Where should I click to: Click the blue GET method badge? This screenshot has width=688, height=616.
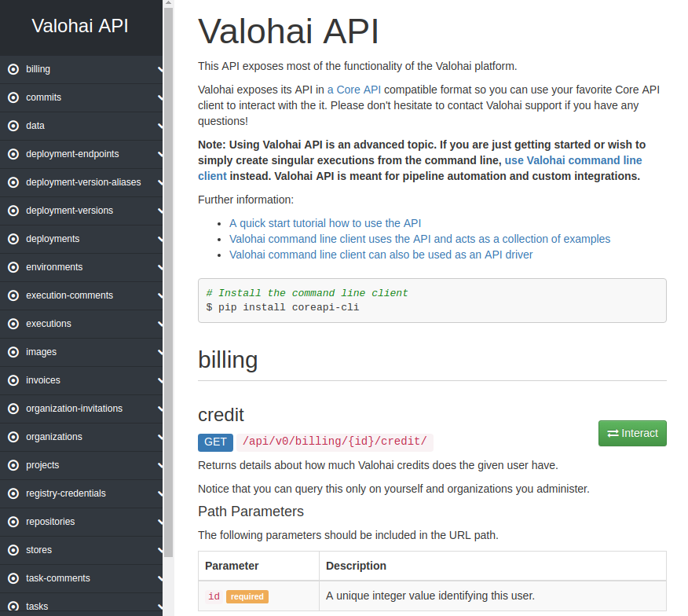(x=215, y=442)
